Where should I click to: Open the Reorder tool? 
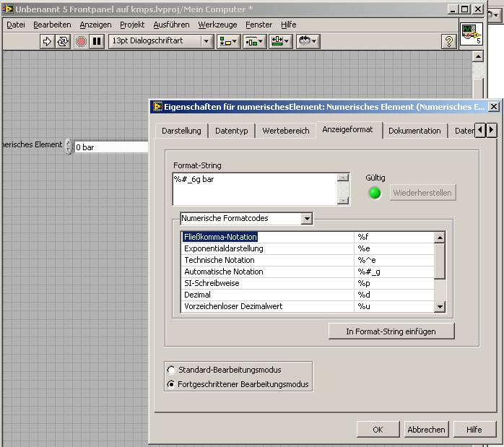point(308,41)
